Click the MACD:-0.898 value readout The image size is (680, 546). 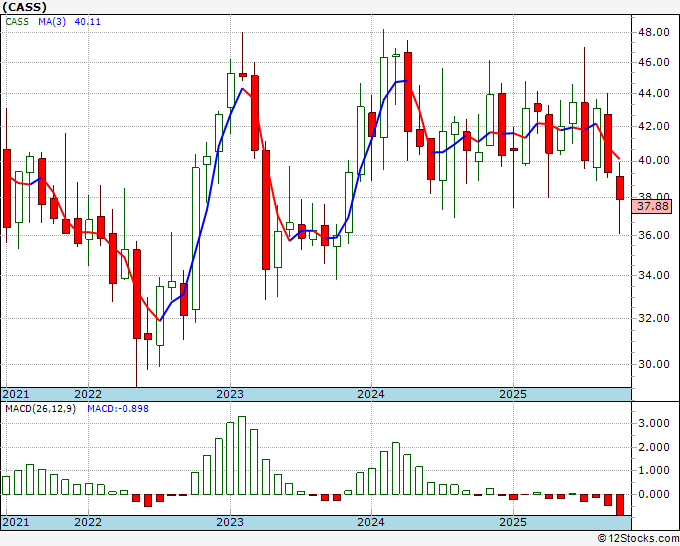(118, 409)
